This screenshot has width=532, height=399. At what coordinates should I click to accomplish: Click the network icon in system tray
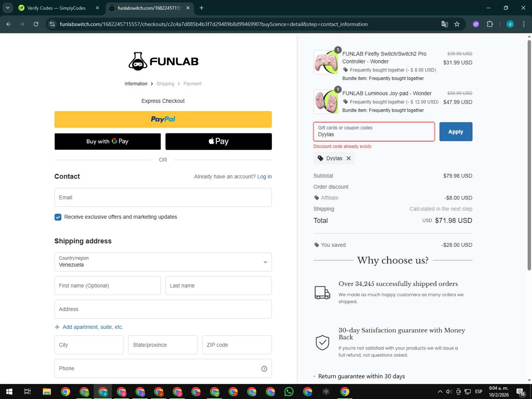[x=468, y=392]
